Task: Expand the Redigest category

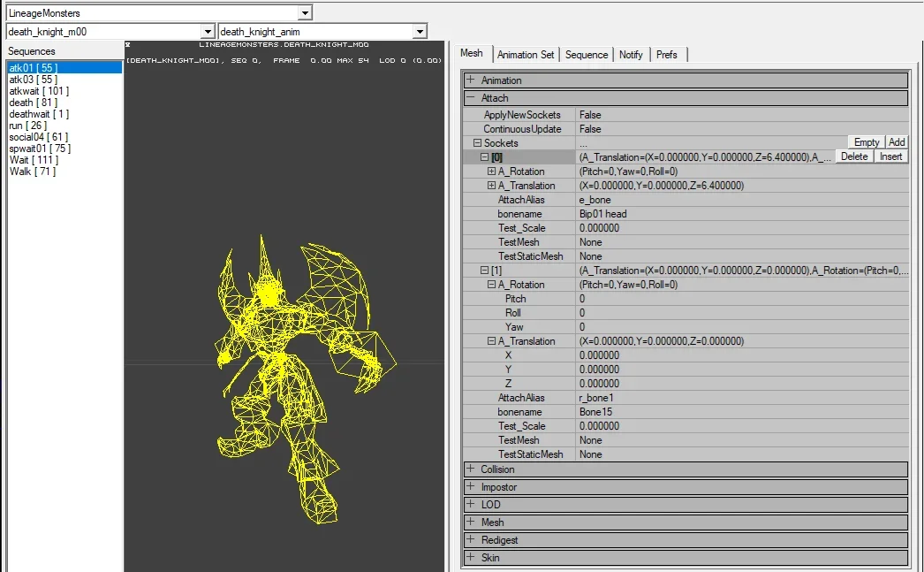Action: click(470, 539)
